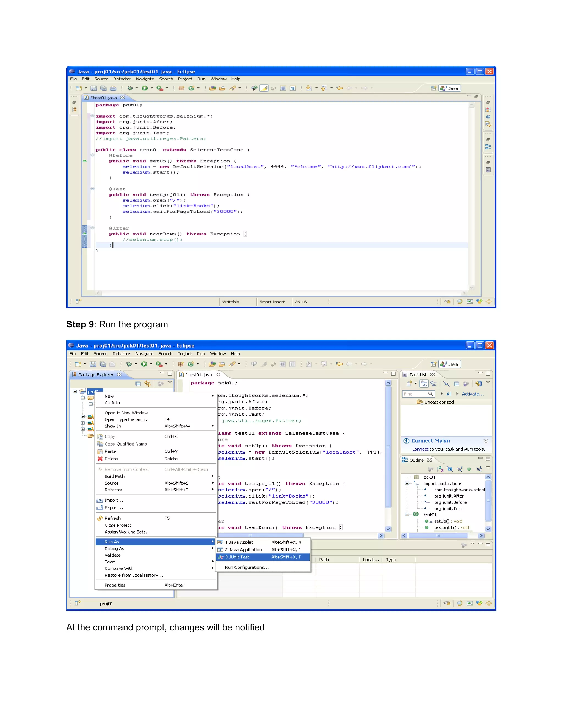Click Java perspective button in lower window

(x=449, y=364)
